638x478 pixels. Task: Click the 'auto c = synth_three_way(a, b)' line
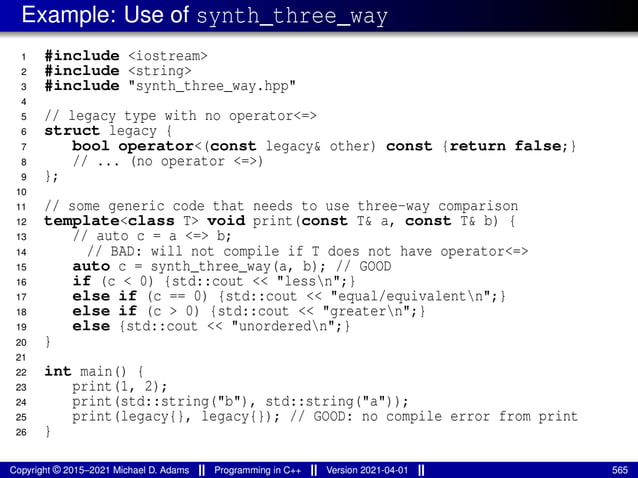(232, 267)
